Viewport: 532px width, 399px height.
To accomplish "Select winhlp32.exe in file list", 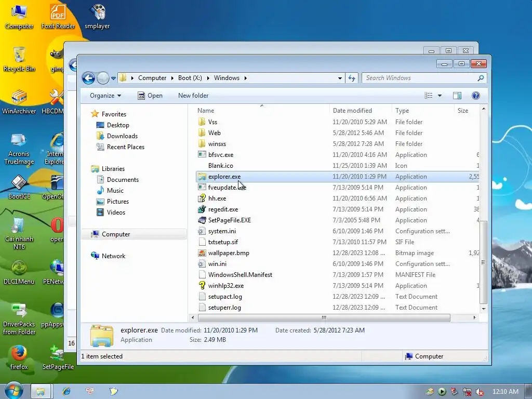I will point(225,286).
